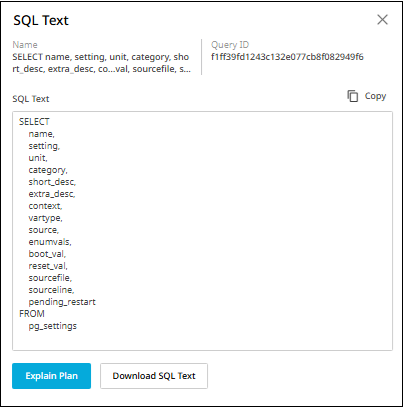The width and height of the screenshot is (406, 409).
Task: Click the FROM keyword line
Action: point(32,314)
